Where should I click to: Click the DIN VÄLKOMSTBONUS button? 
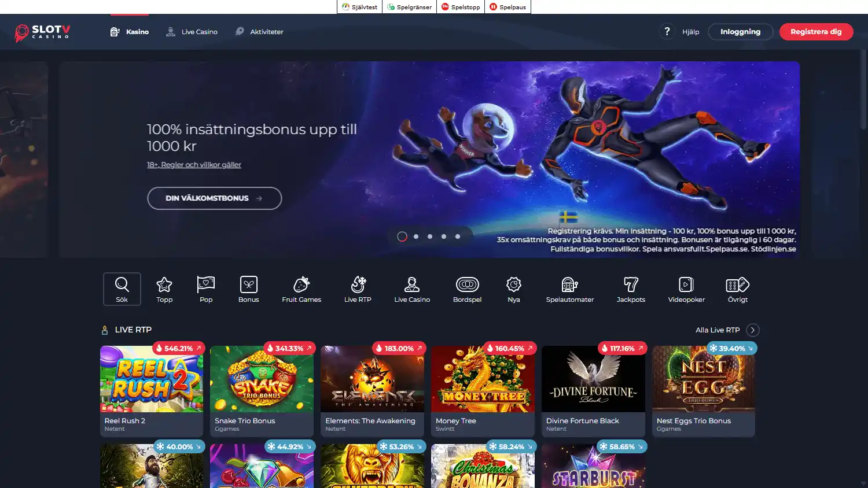pos(215,198)
